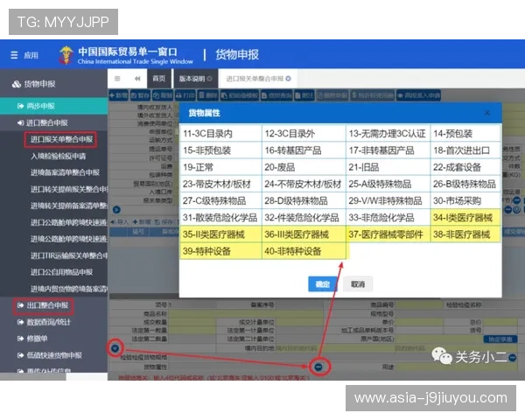This screenshot has height=420, width=525.
Task: Select attribute 30-市场采购
Action: [465, 201]
